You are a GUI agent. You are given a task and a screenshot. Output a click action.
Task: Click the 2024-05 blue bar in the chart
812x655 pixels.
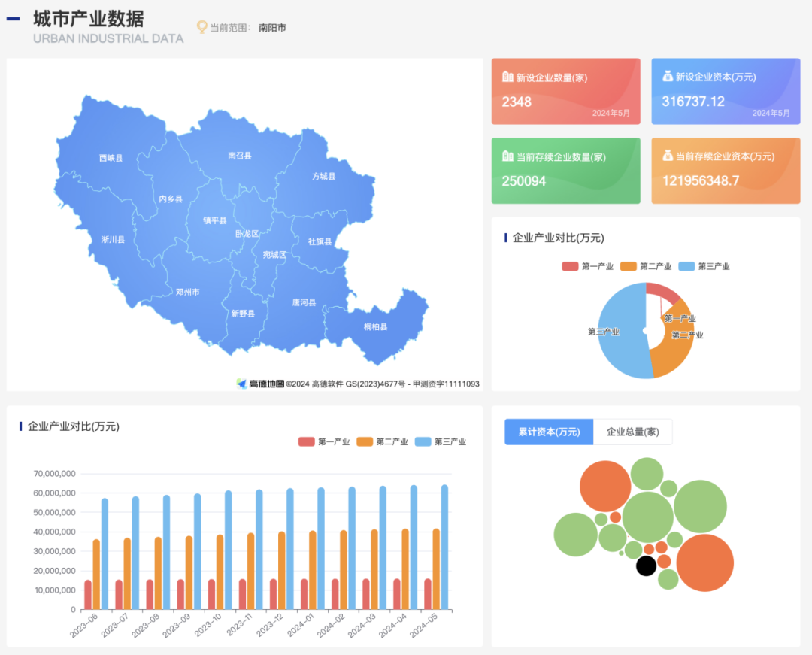tap(444, 547)
